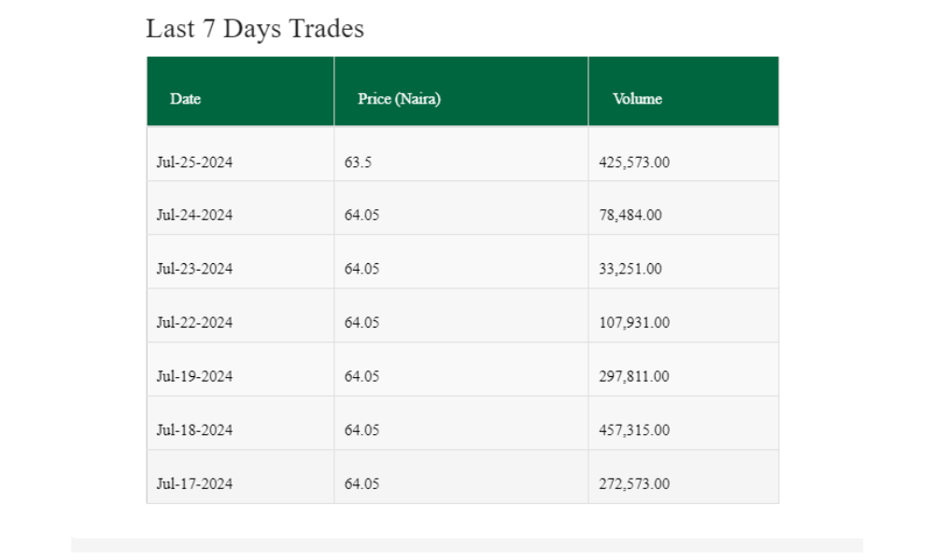Click the Volume column header
This screenshot has width=934, height=560.
tap(637, 99)
